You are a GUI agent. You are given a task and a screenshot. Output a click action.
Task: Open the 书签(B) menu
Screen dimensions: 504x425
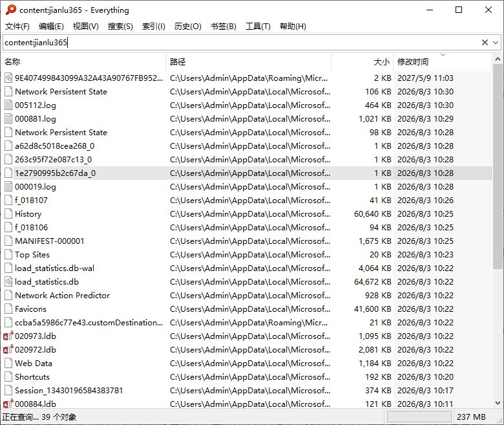224,27
